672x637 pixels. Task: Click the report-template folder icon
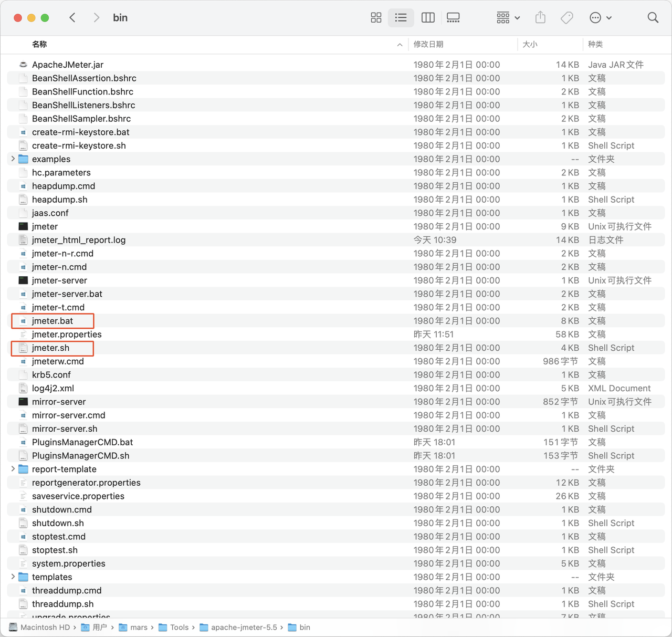[x=23, y=469]
